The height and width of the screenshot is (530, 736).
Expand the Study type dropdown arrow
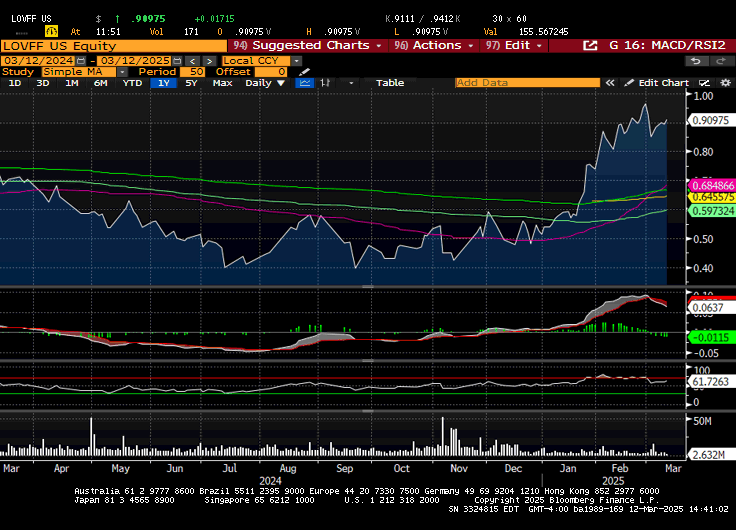(122, 72)
